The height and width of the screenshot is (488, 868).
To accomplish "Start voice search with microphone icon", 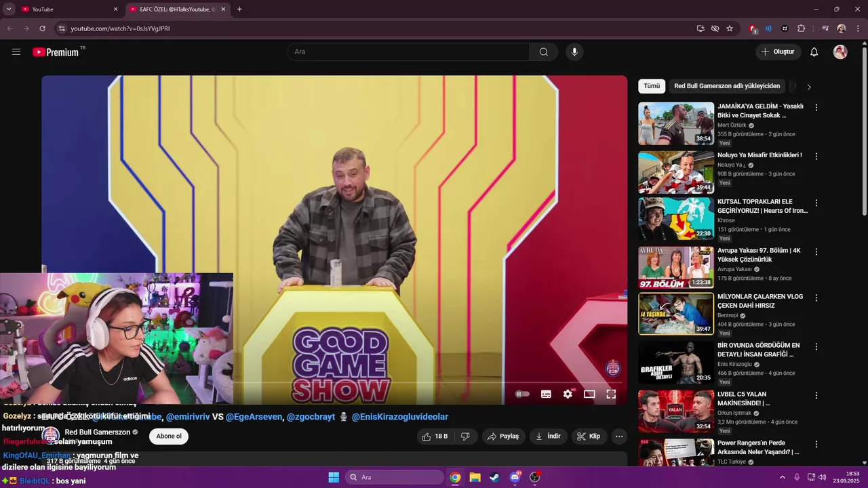I will [574, 52].
